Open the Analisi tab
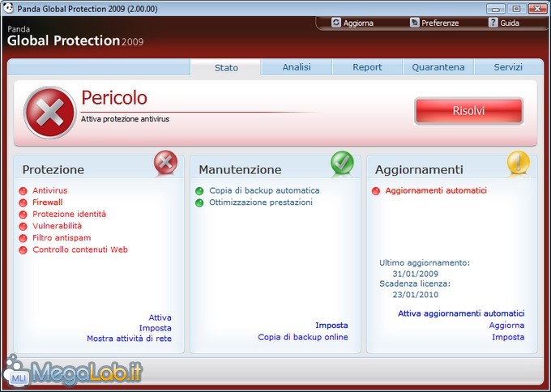Viewport: 551px width, 392px height. point(297,66)
